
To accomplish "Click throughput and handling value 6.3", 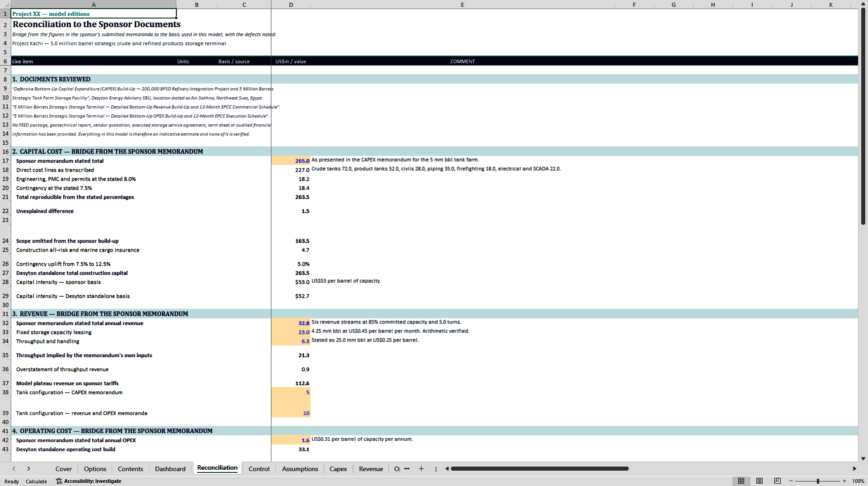I will pos(291,341).
